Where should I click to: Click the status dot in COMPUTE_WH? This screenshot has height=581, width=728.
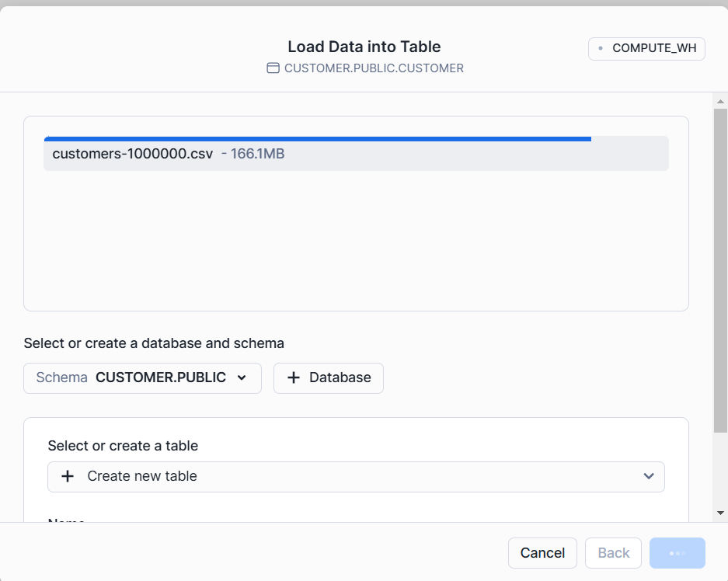coord(601,48)
